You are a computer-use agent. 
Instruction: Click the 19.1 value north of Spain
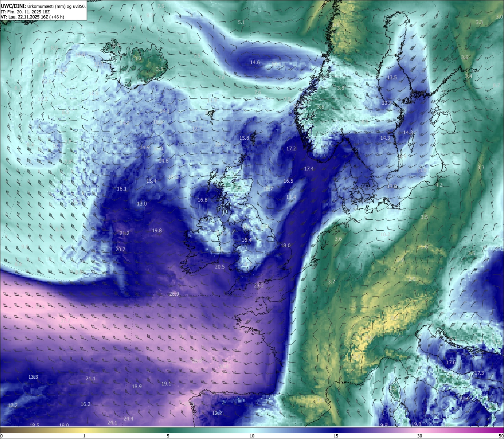[x=166, y=384]
